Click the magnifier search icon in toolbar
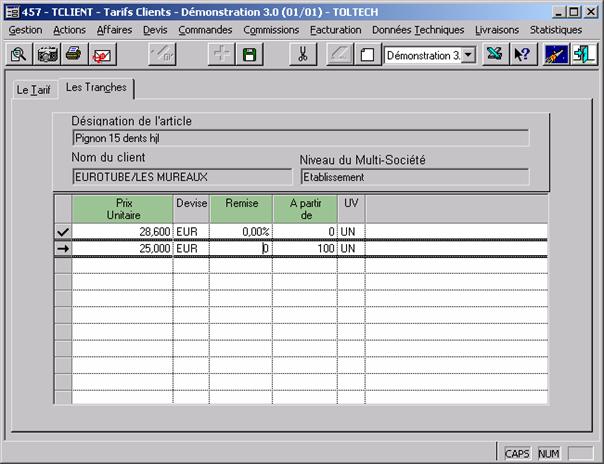This screenshot has height=464, width=604. 18,55
